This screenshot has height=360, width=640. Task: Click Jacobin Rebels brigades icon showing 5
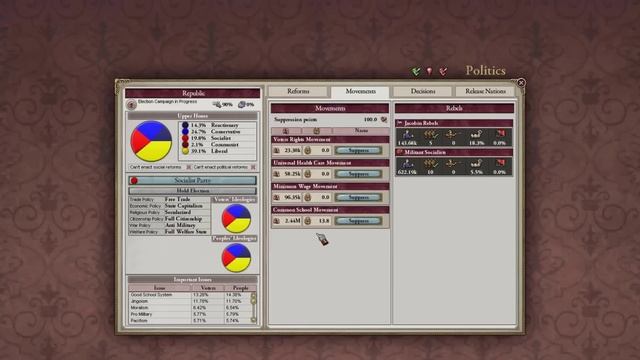430,134
